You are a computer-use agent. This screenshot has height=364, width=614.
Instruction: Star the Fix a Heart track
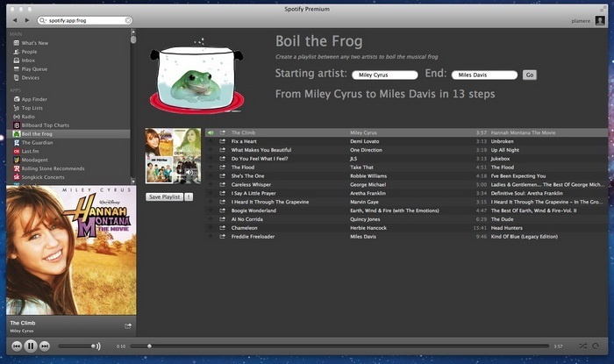pos(211,141)
